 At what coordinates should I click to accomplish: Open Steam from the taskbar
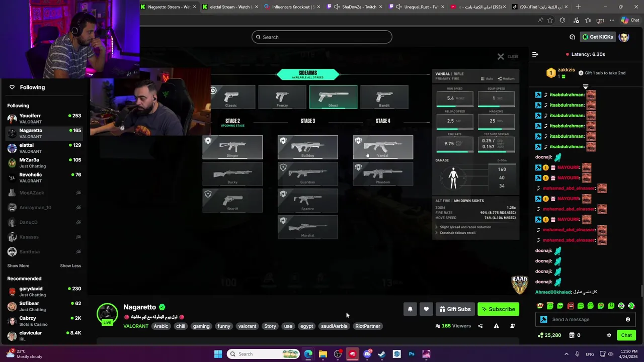pyautogui.click(x=382, y=354)
